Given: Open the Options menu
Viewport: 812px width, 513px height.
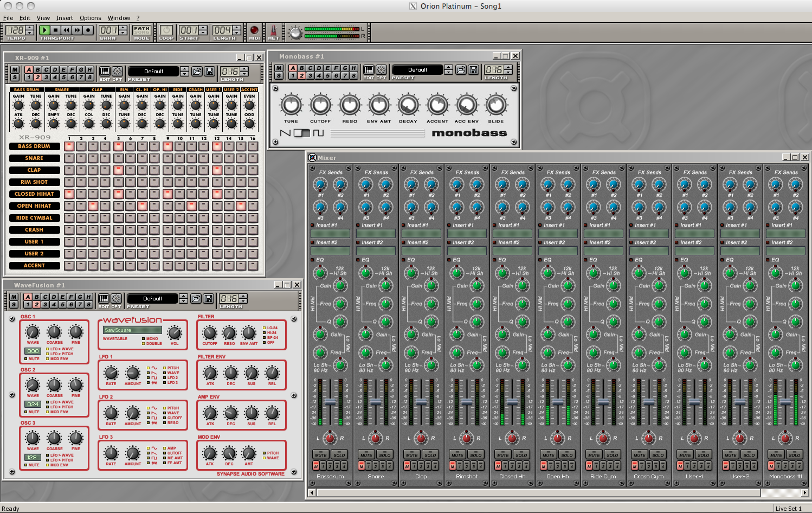Looking at the screenshot, I should (x=90, y=18).
